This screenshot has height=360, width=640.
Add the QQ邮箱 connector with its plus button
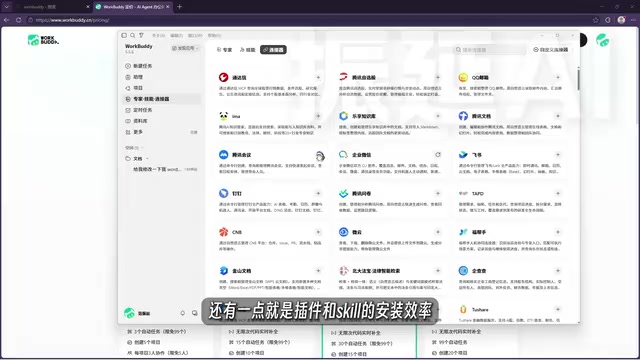click(558, 77)
